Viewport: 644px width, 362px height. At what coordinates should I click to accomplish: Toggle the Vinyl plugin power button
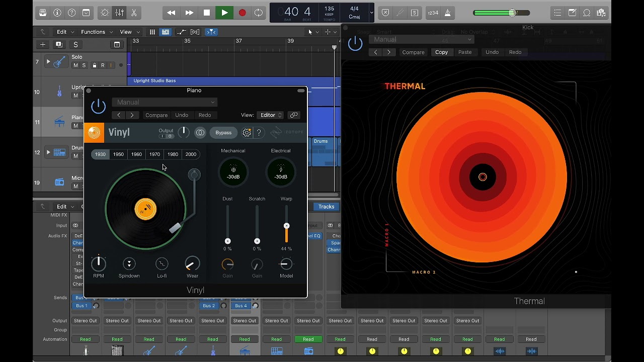[x=99, y=106]
